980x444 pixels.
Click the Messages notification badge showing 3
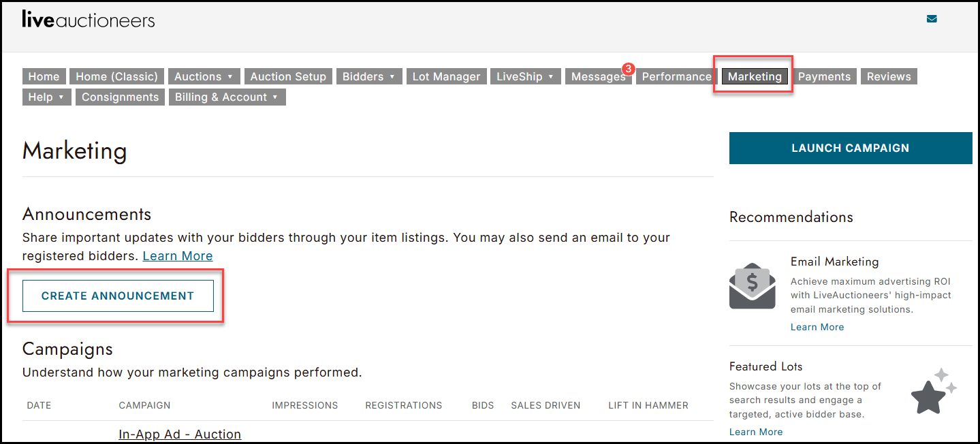pyautogui.click(x=628, y=69)
